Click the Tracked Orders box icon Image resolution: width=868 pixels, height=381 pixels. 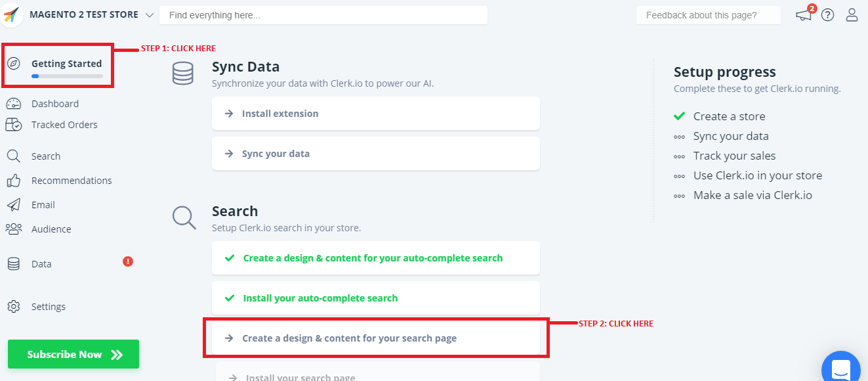pos(13,125)
